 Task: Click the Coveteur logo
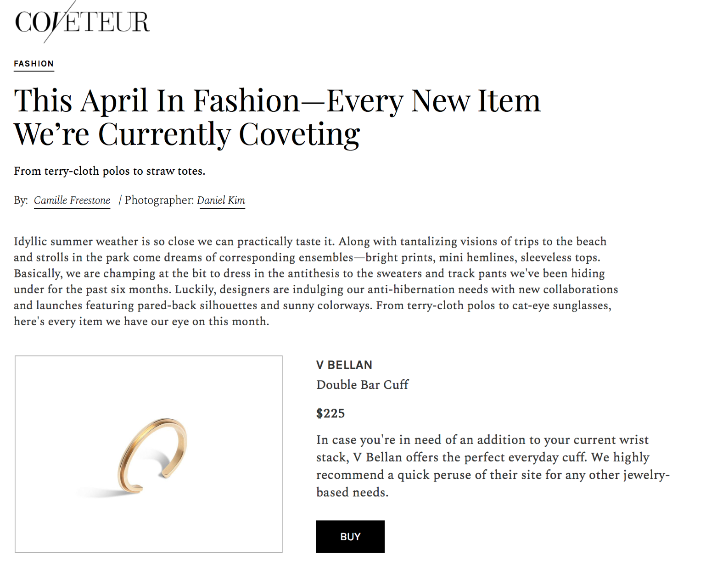click(x=82, y=22)
